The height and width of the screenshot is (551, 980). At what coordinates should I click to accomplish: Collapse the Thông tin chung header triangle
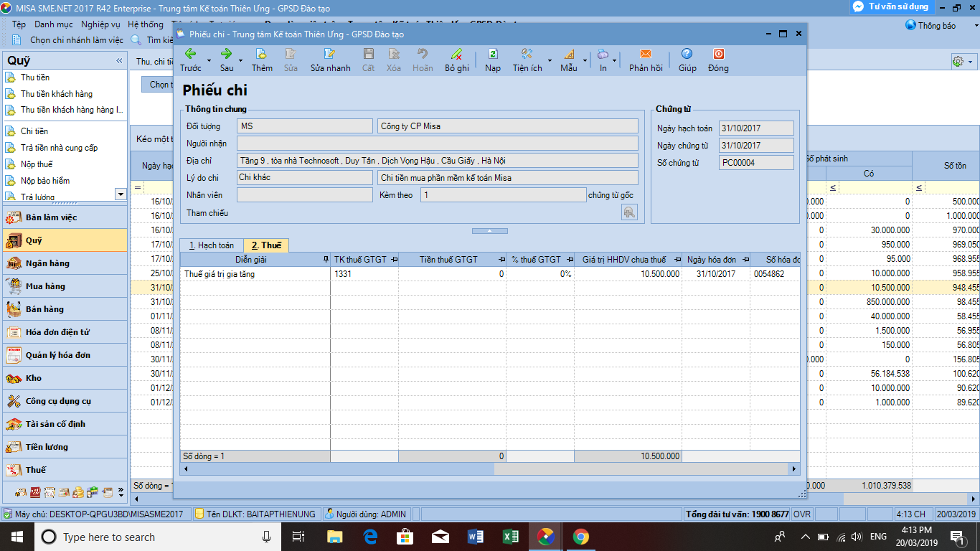490,231
